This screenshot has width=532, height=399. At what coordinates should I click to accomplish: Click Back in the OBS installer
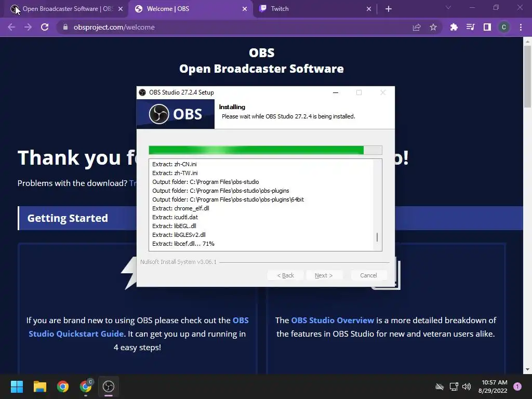(x=285, y=275)
